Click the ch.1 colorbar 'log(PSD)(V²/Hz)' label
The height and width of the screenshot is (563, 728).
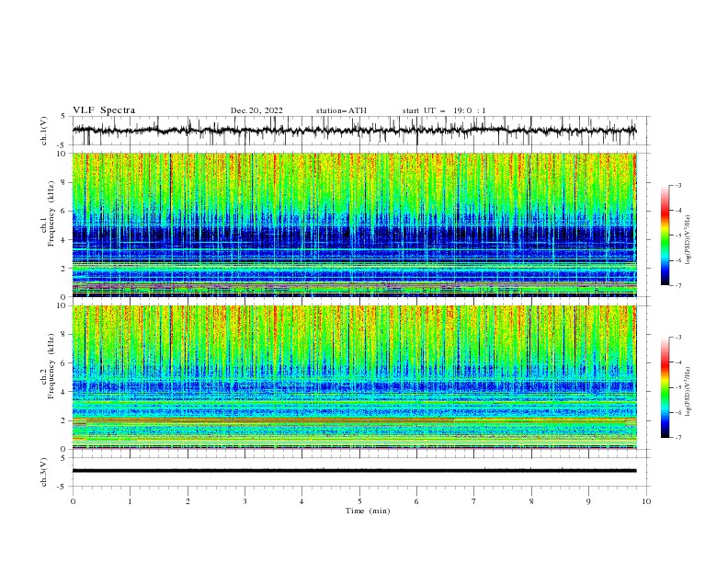[x=688, y=240]
